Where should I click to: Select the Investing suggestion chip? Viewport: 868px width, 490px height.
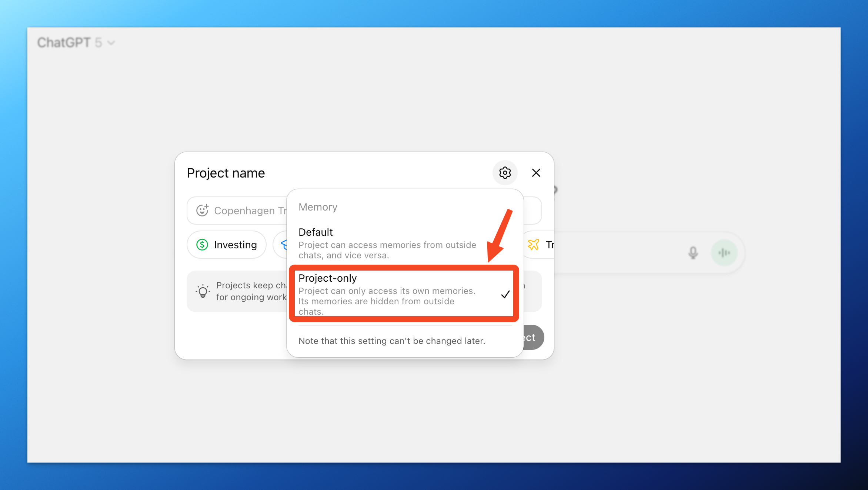point(227,245)
